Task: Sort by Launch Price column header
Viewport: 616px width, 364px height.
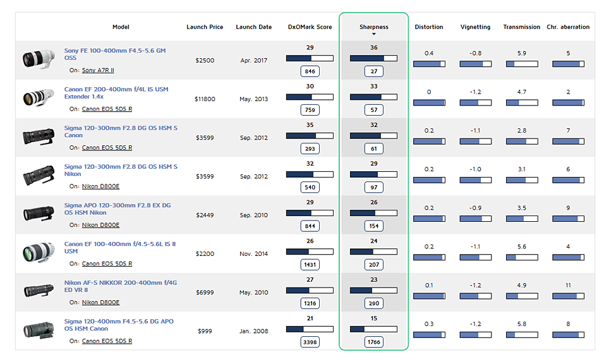Action: tap(205, 27)
